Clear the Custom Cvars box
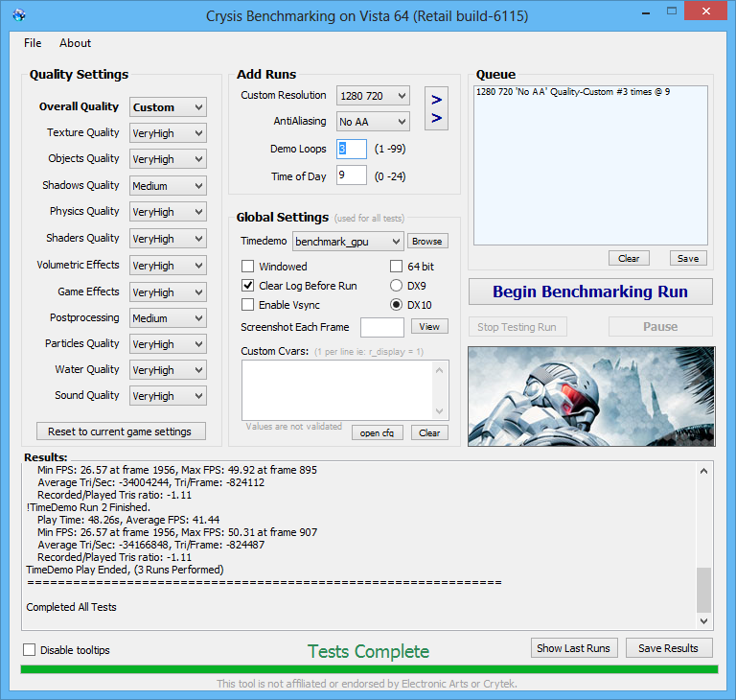Image resolution: width=736 pixels, height=700 pixels. tap(429, 432)
